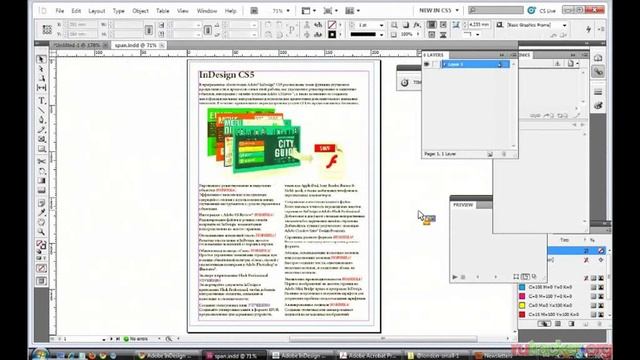Toggle constrain proportions for scaling percentages

pos(208,29)
